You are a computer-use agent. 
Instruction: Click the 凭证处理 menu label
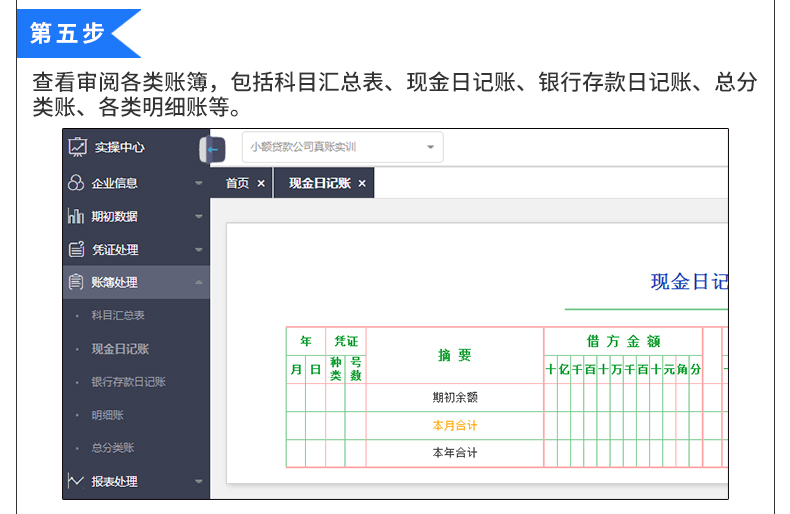[115, 249]
